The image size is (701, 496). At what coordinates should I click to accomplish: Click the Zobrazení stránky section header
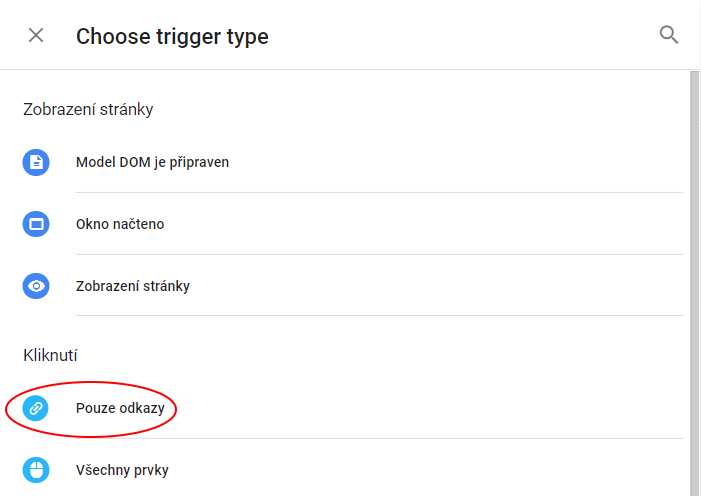pos(88,109)
